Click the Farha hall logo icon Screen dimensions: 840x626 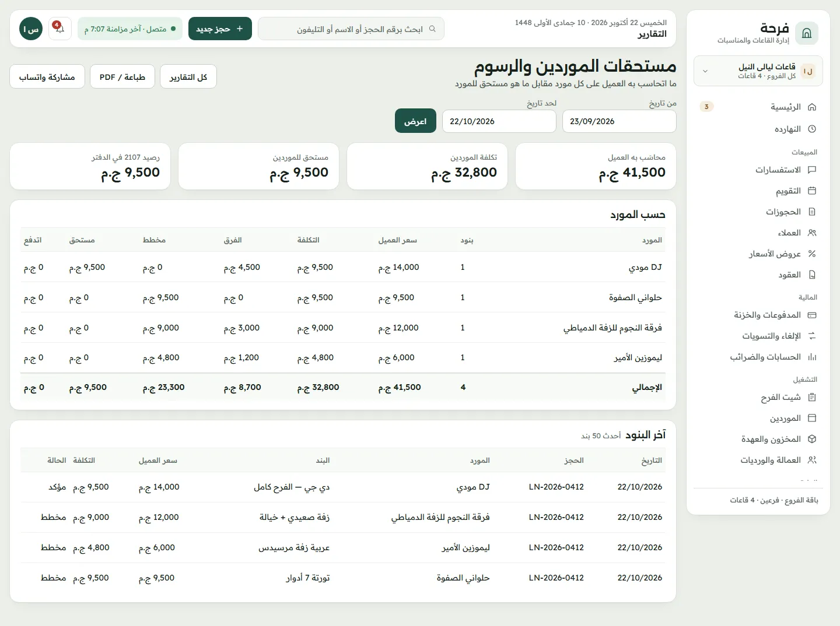807,33
